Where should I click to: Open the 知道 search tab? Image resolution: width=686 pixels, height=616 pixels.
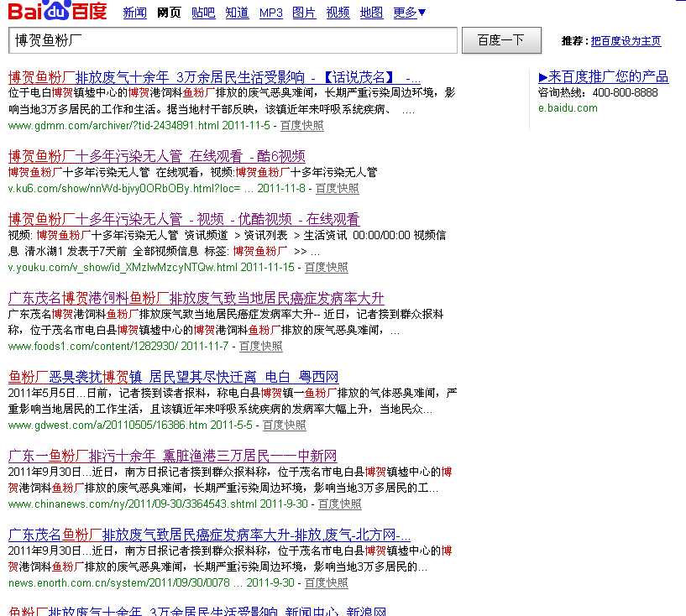[237, 13]
